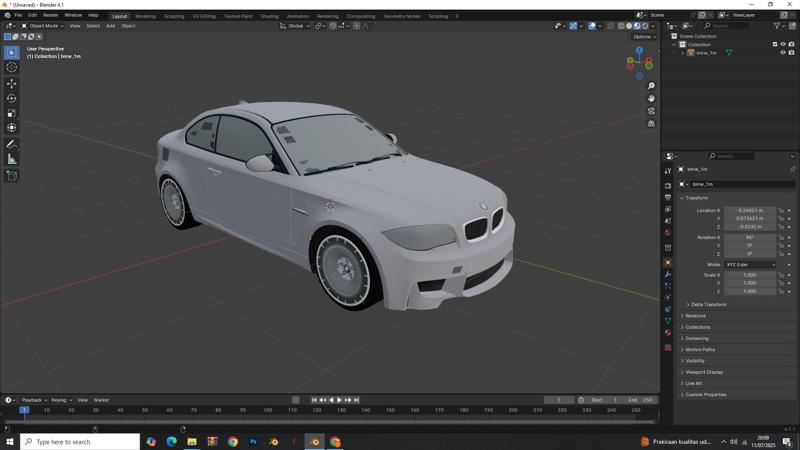Toggle show overlays button
800x450 pixels.
[592, 26]
